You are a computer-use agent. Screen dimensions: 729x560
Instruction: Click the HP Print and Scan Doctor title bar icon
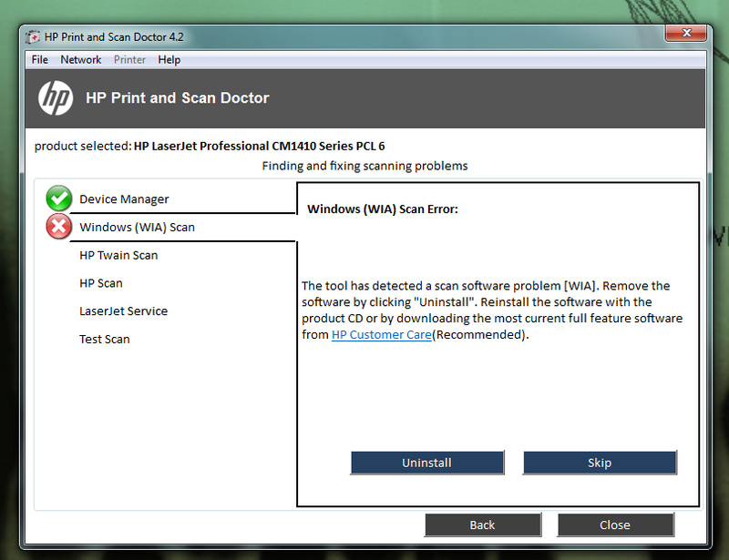pos(33,36)
